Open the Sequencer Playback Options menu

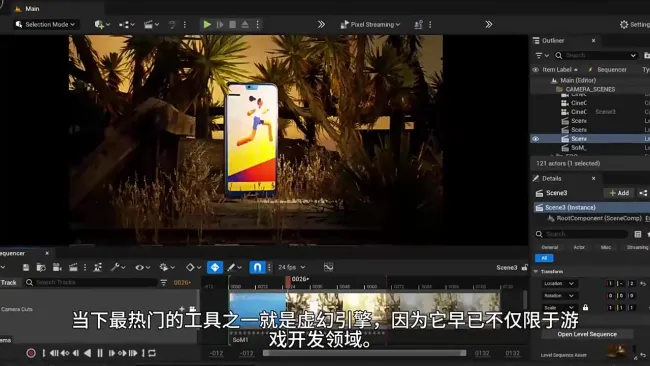[x=167, y=267]
